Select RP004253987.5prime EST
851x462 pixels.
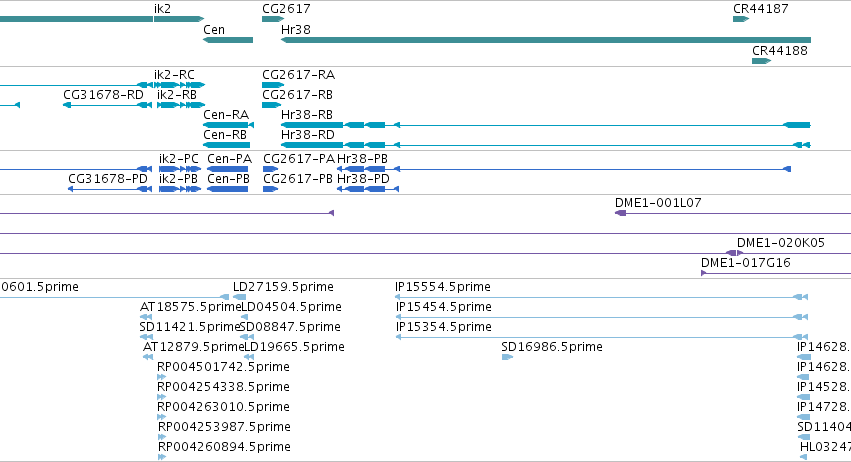(162, 437)
